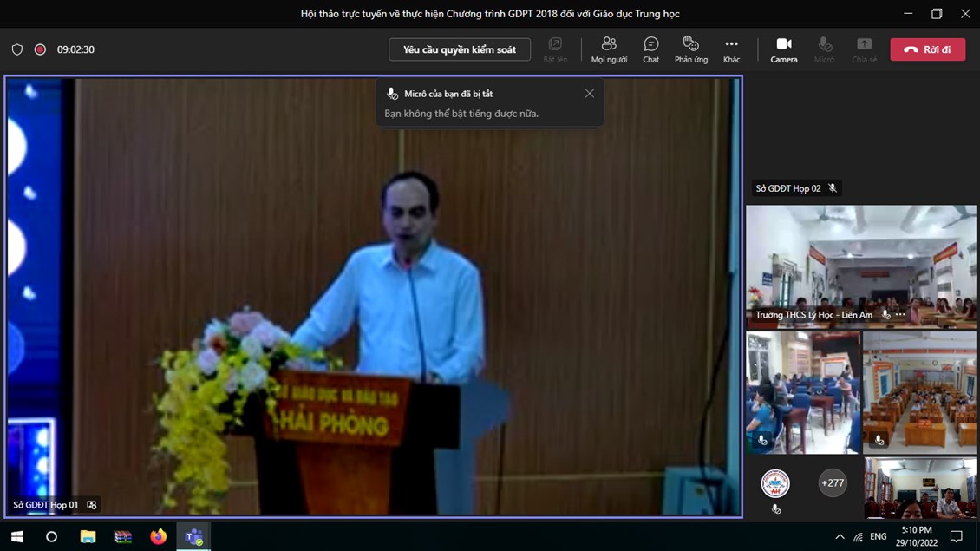
Task: Click the shield security icon
Action: (17, 49)
